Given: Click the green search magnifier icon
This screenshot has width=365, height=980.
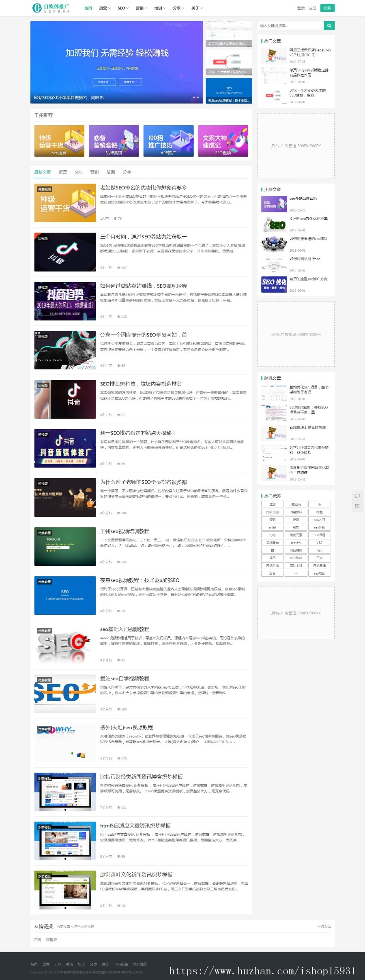Looking at the screenshot, I should 329,26.
